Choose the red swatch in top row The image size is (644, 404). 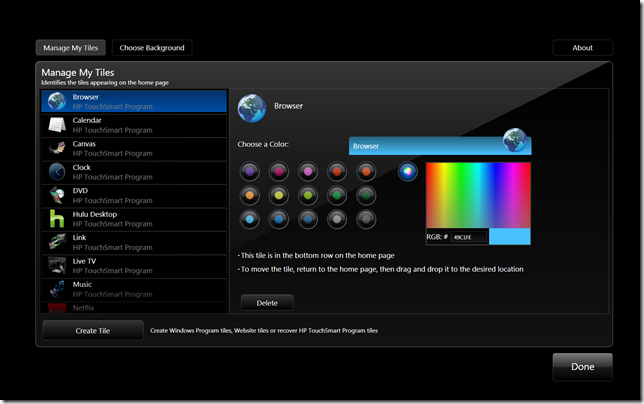point(337,172)
